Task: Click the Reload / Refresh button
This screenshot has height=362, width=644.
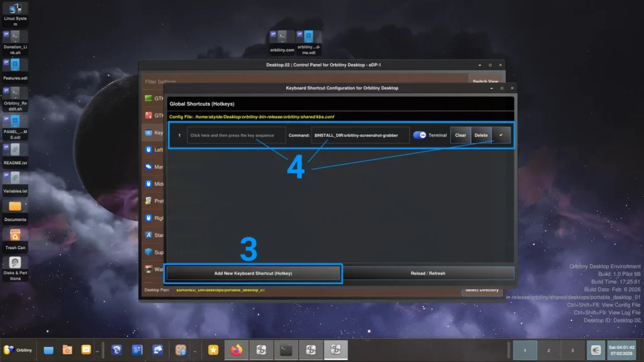Action: [428, 273]
